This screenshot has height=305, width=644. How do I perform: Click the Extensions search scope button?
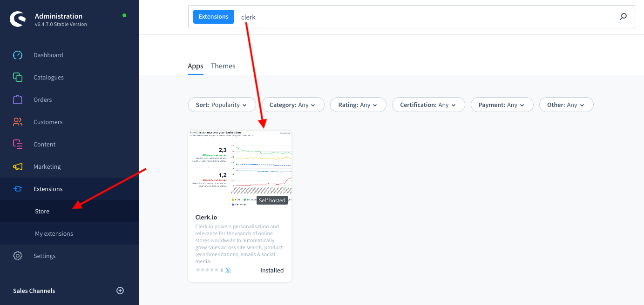click(214, 17)
